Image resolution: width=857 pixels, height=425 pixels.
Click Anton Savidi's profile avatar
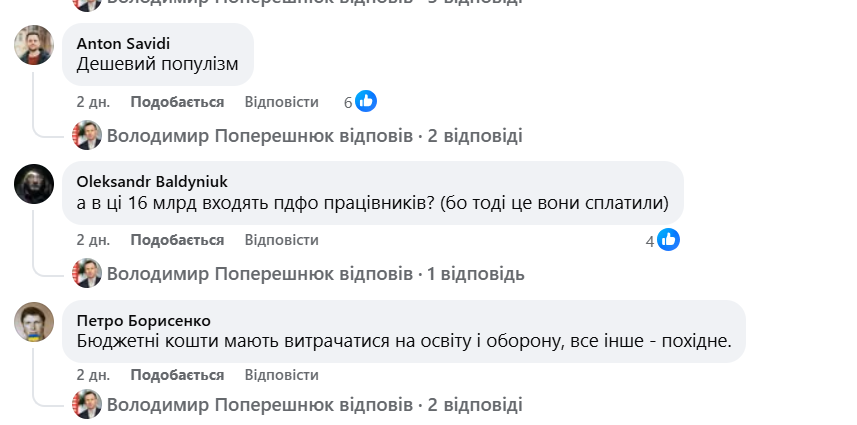(34, 45)
